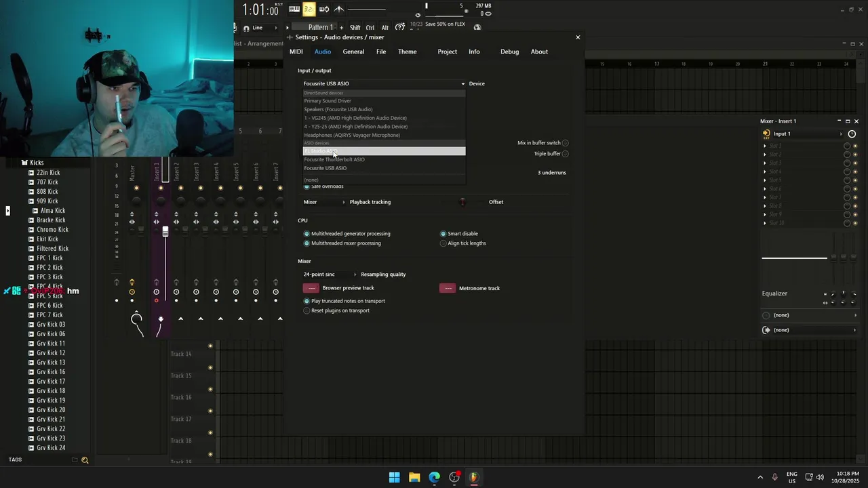The height and width of the screenshot is (488, 868).
Task: Toggle the Triple buffer option
Action: (565, 154)
